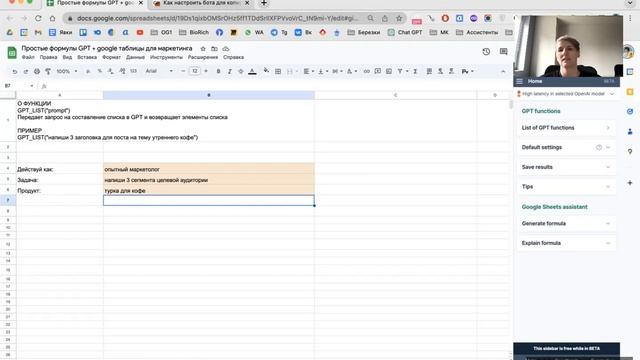
Task: Click the insert comment icon in the toolbar
Action: pos(378,71)
